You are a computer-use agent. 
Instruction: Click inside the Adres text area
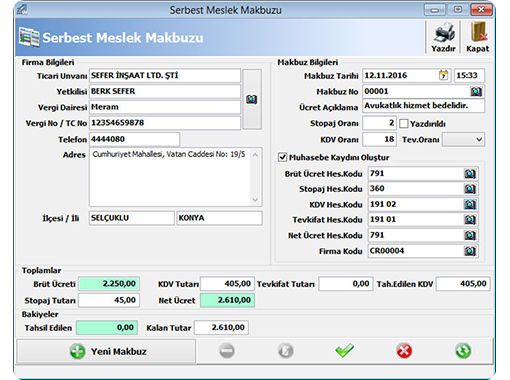tap(170, 177)
